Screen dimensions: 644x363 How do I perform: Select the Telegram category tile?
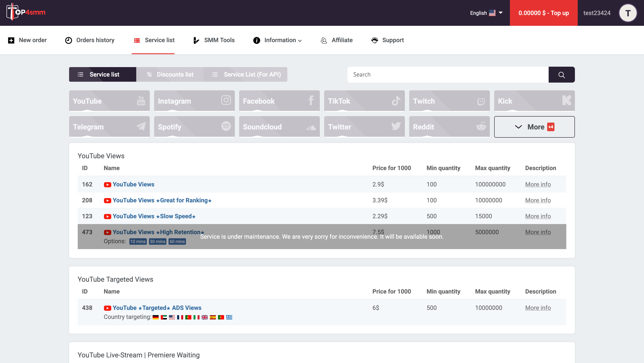click(109, 127)
